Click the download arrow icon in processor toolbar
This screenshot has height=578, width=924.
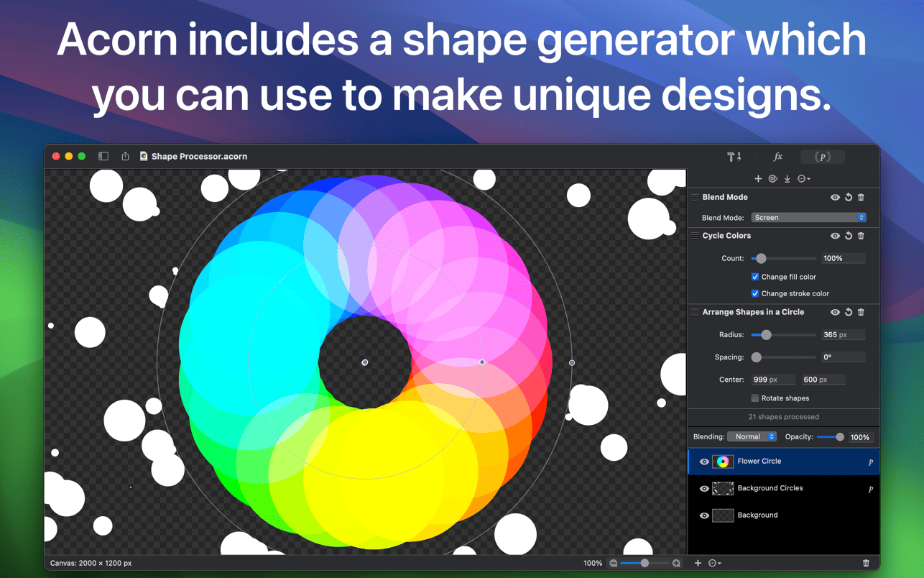tap(787, 179)
